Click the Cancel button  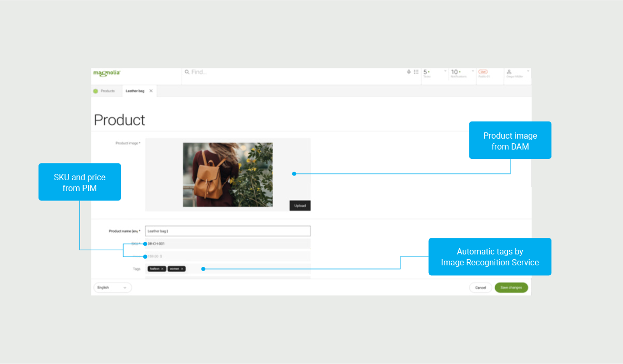click(x=480, y=287)
